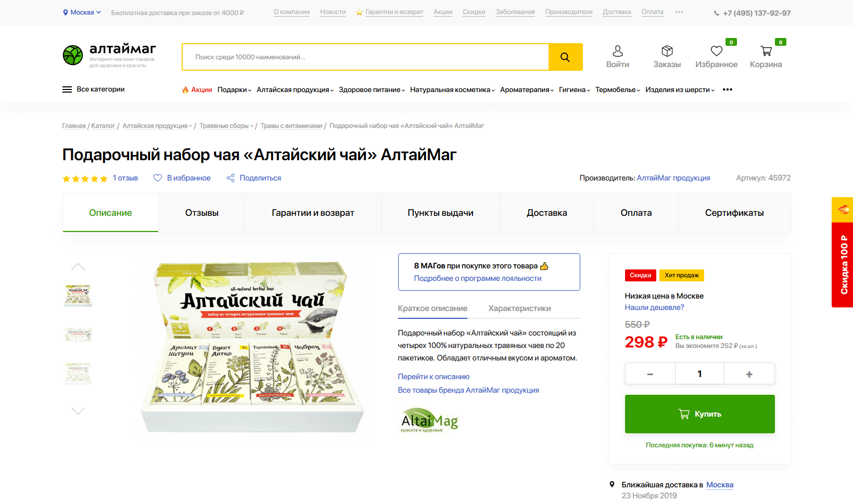Expand the Алтайская продукция menu dropdown
Screen dimensions: 853x504
pos(295,90)
